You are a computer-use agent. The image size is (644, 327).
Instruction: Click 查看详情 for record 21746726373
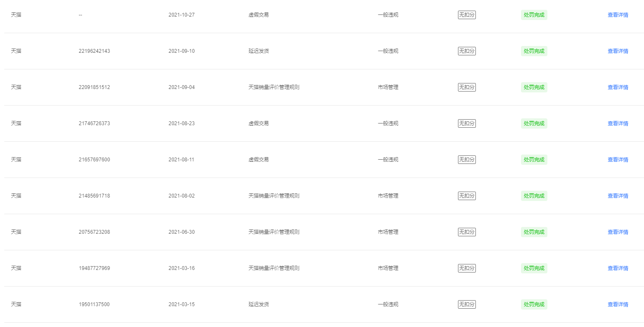pos(618,123)
